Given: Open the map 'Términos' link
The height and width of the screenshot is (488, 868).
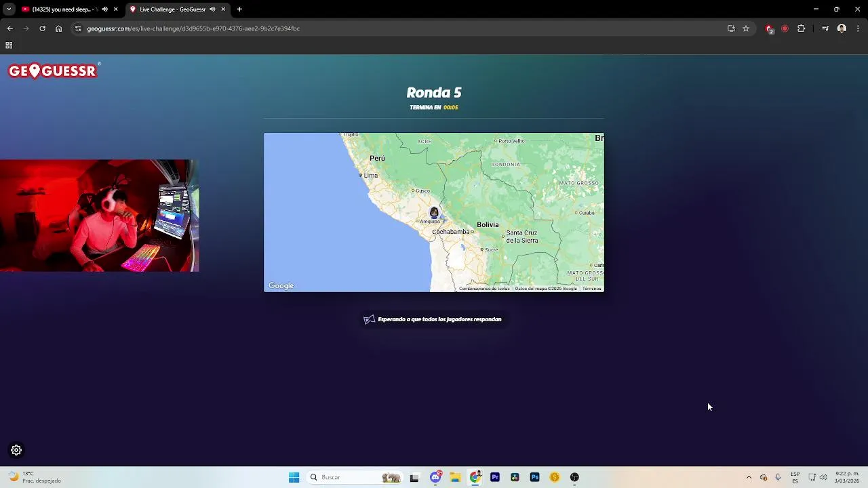Looking at the screenshot, I should (x=591, y=289).
